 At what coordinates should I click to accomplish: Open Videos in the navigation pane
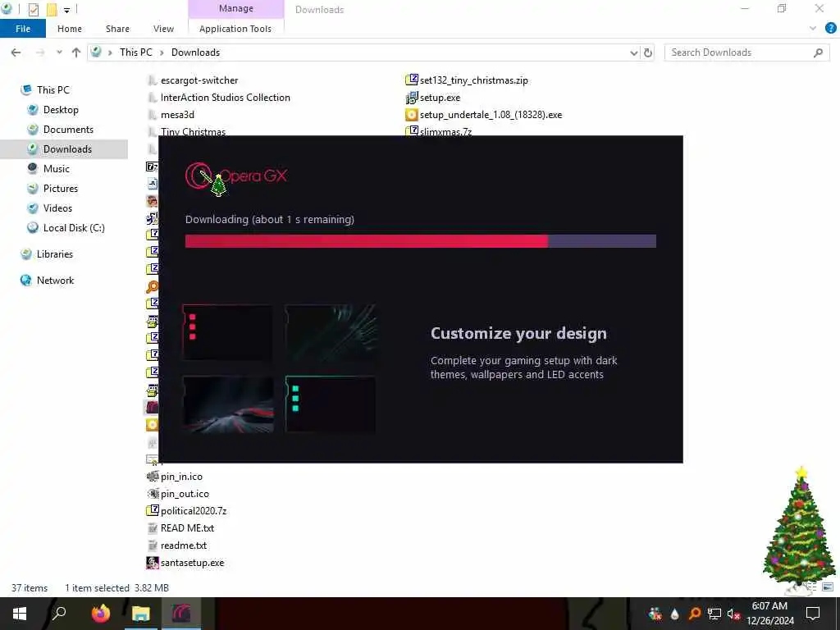[57, 208]
